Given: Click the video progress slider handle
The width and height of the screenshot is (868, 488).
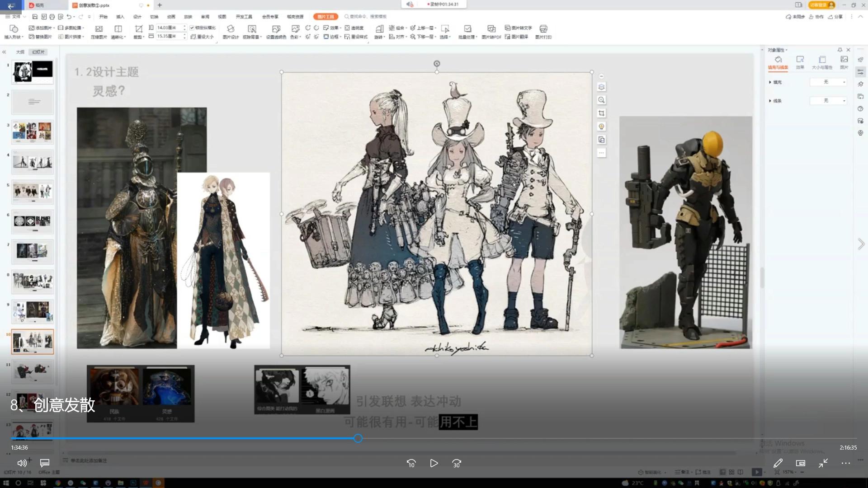Looking at the screenshot, I should 358,438.
